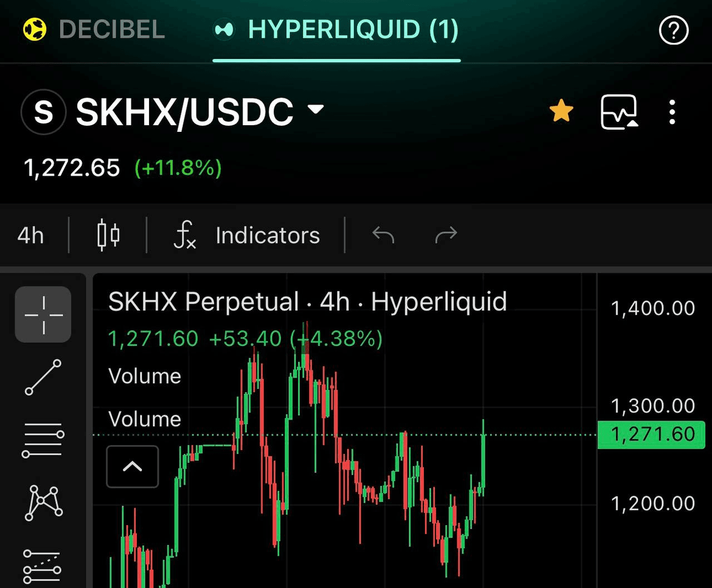Switch to the DECIBEL tab
The image size is (712, 588).
click(95, 29)
